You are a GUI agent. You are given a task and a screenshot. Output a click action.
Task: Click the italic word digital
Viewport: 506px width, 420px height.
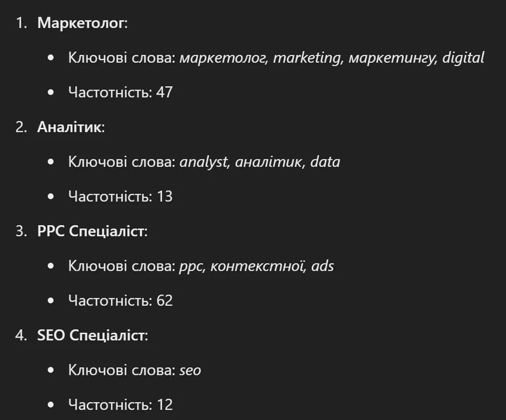(463, 58)
